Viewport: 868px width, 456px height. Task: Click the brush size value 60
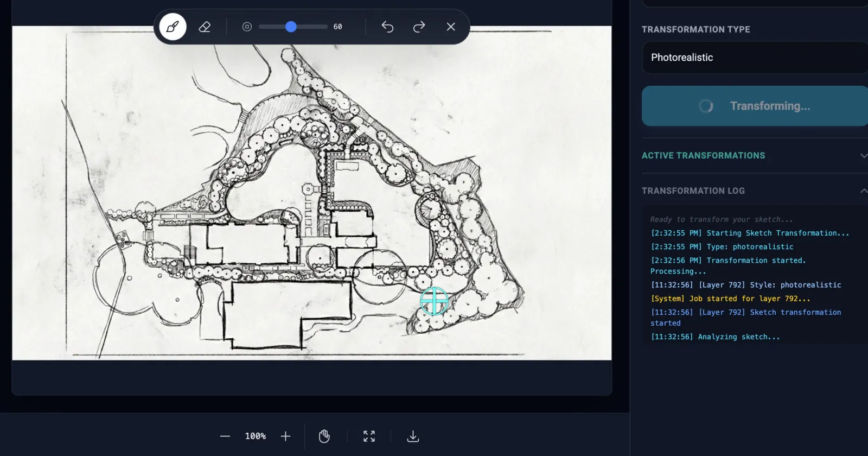pyautogui.click(x=337, y=27)
